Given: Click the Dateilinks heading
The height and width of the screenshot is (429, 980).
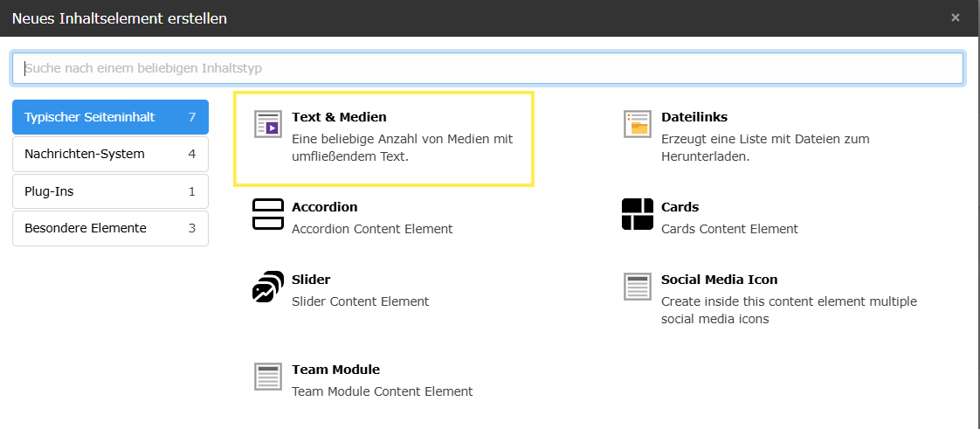Looking at the screenshot, I should (694, 117).
